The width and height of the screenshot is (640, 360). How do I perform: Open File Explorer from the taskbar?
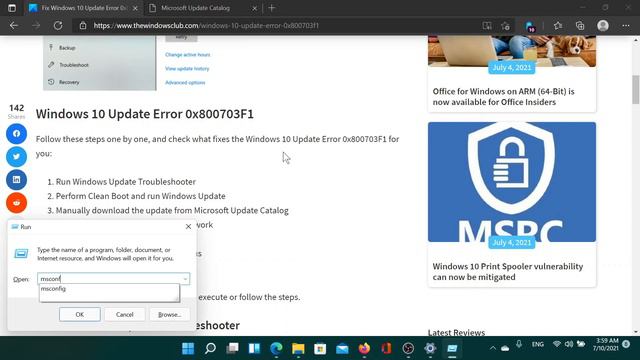point(298,348)
